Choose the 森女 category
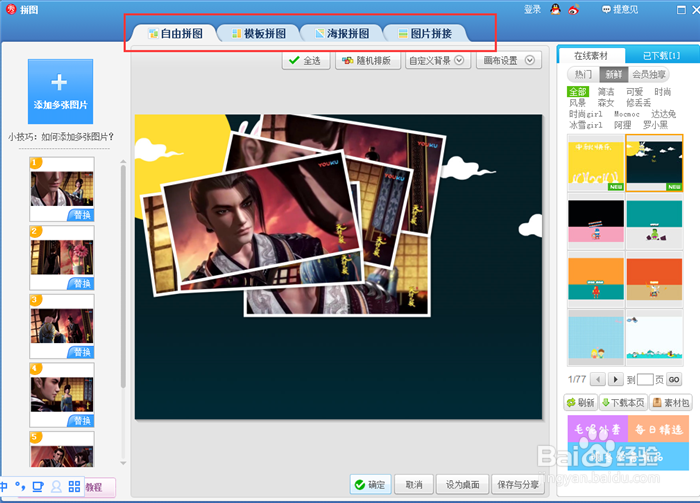The image size is (700, 503). point(606,103)
